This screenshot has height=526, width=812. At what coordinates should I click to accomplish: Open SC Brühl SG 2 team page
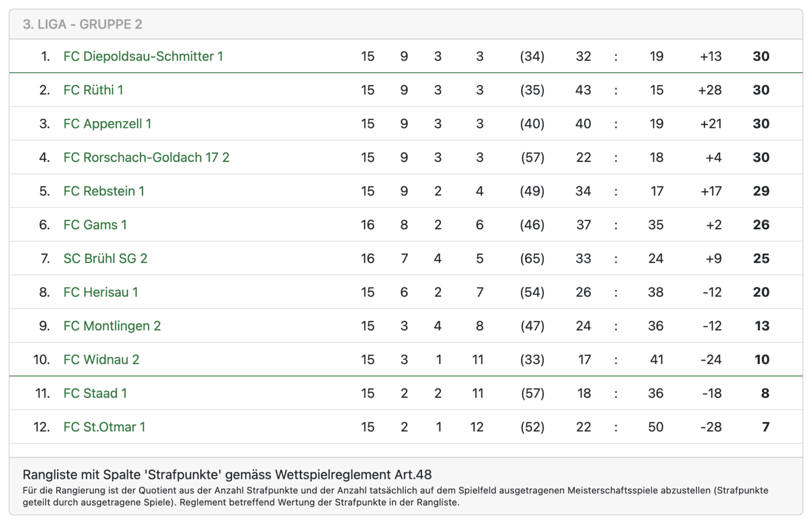105,259
